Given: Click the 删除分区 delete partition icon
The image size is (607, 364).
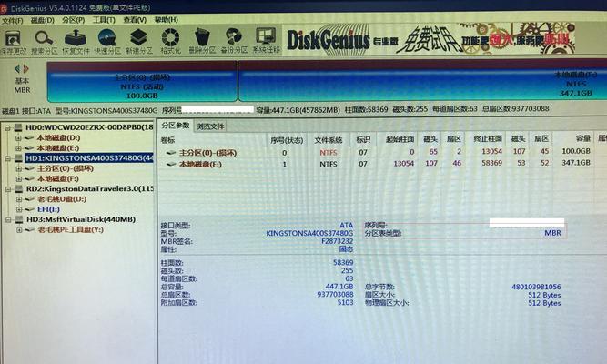Looking at the screenshot, I should 202,42.
